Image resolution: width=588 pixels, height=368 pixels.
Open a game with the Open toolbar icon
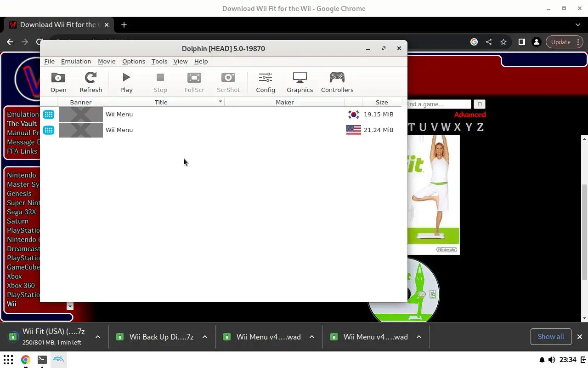coord(58,82)
